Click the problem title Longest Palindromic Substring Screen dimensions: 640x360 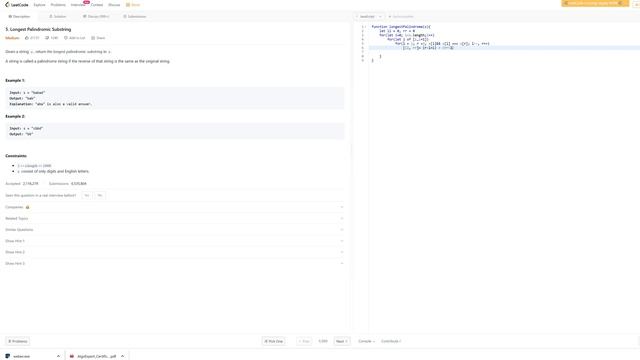coord(38,29)
